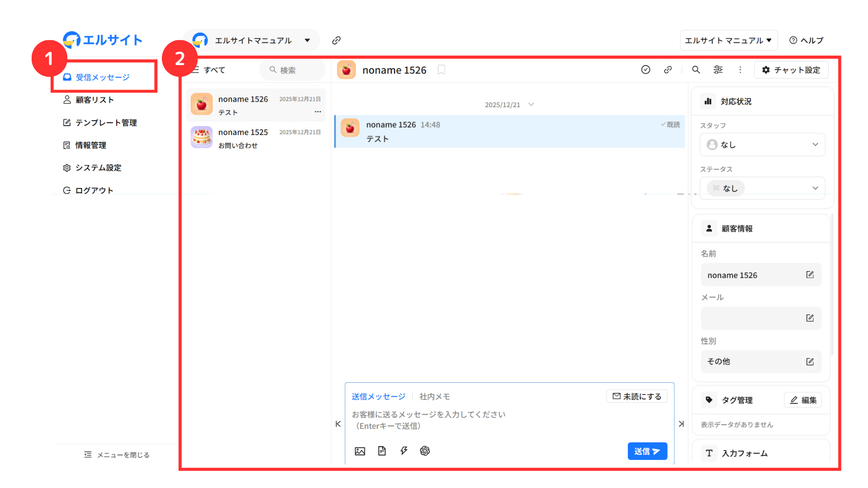Click the image attachment icon in composer
The height and width of the screenshot is (488, 868).
tap(360, 451)
